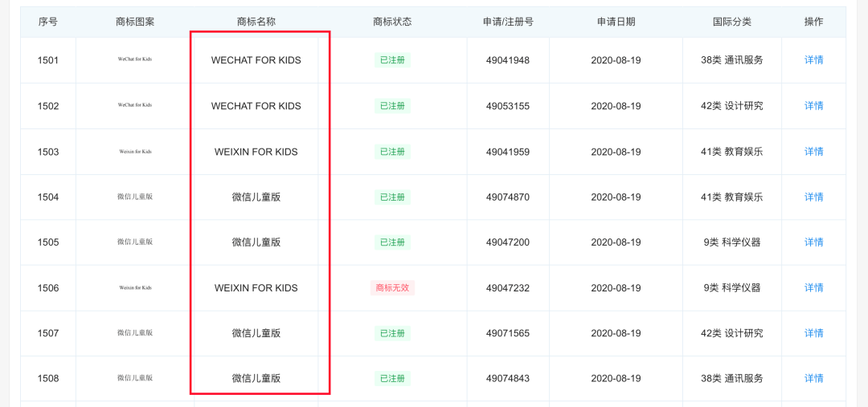The image size is (868, 407).
Task: Select the WEIXIN FOR KIDS name in row 1503
Action: pyautogui.click(x=256, y=152)
